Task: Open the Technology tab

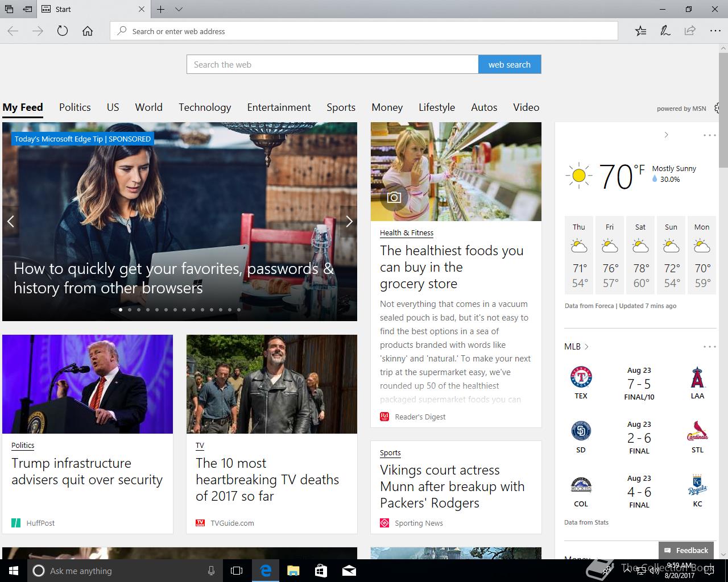Action: pyautogui.click(x=205, y=107)
